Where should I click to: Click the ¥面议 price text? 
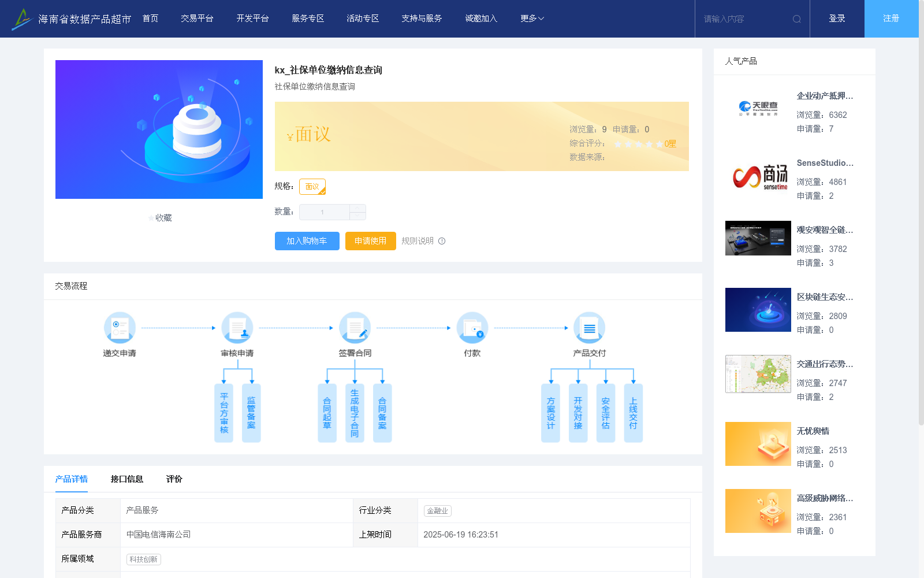(x=309, y=135)
